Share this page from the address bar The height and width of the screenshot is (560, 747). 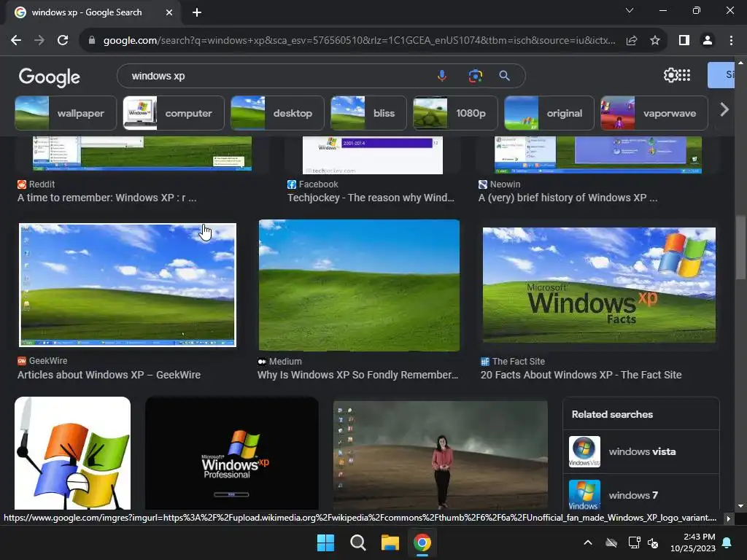[x=632, y=41]
